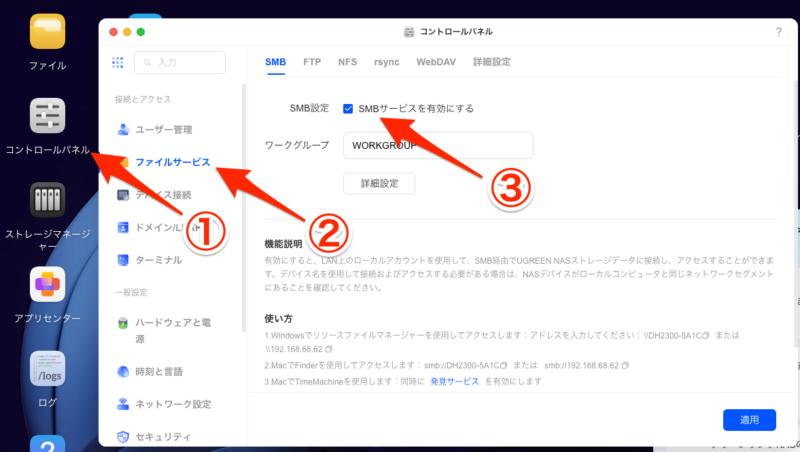
Task: Select ユーザー管理 in the sidebar
Action: pos(163,130)
